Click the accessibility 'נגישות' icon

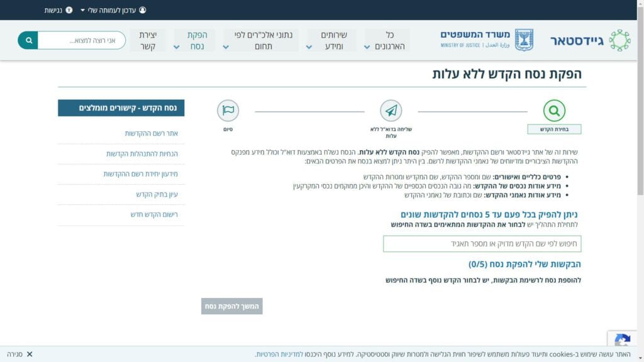pyautogui.click(x=69, y=10)
